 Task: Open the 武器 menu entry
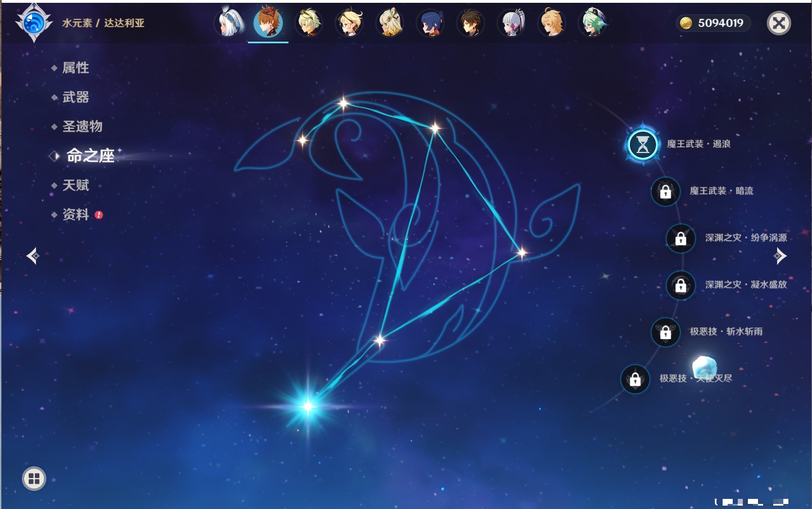(x=75, y=97)
